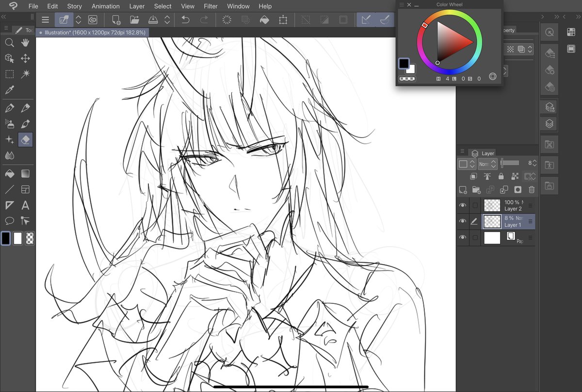582x392 pixels.
Task: Lock the layer with the padlock icon
Action: tap(501, 176)
